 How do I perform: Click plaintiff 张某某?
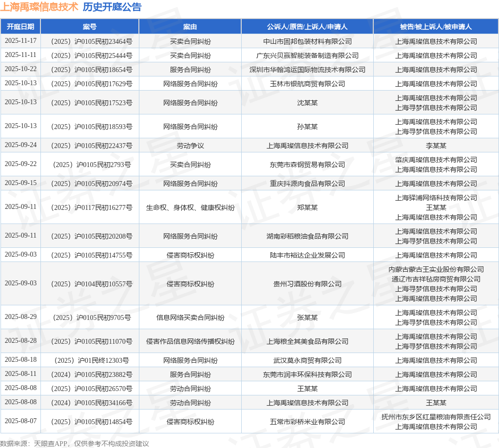[307, 317]
